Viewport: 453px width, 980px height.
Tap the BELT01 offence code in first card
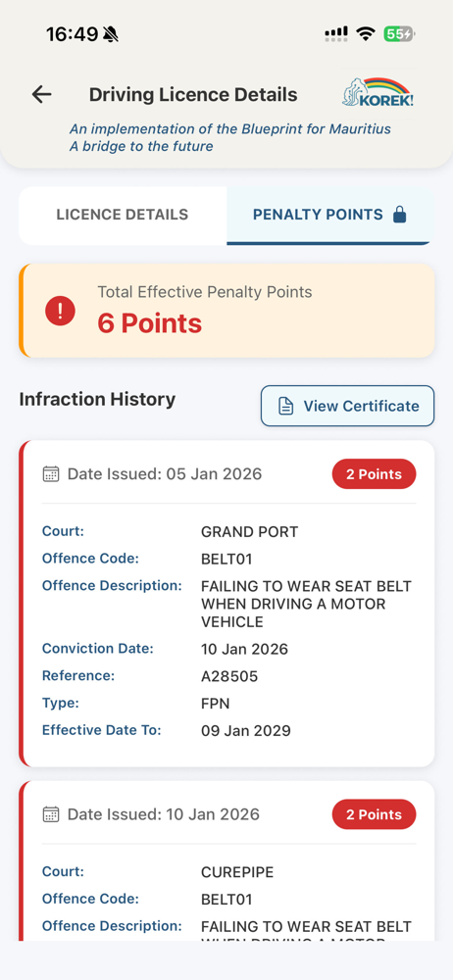click(x=226, y=559)
